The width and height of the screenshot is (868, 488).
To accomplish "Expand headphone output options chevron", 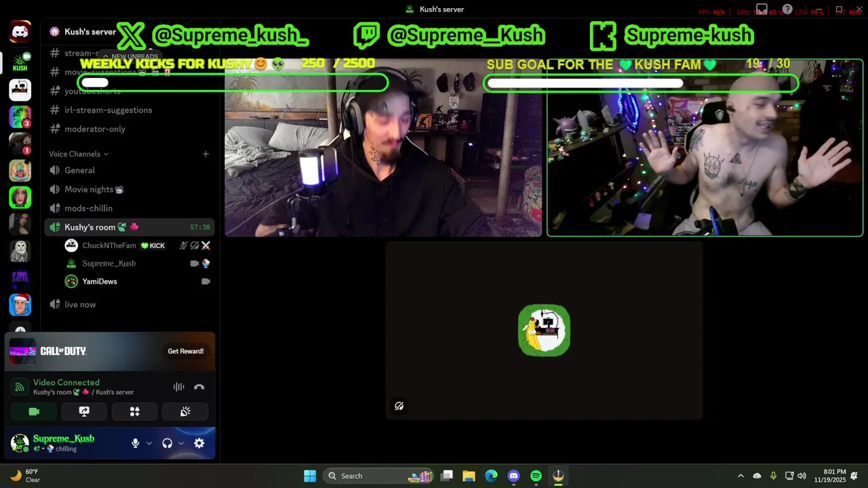I will tap(181, 443).
